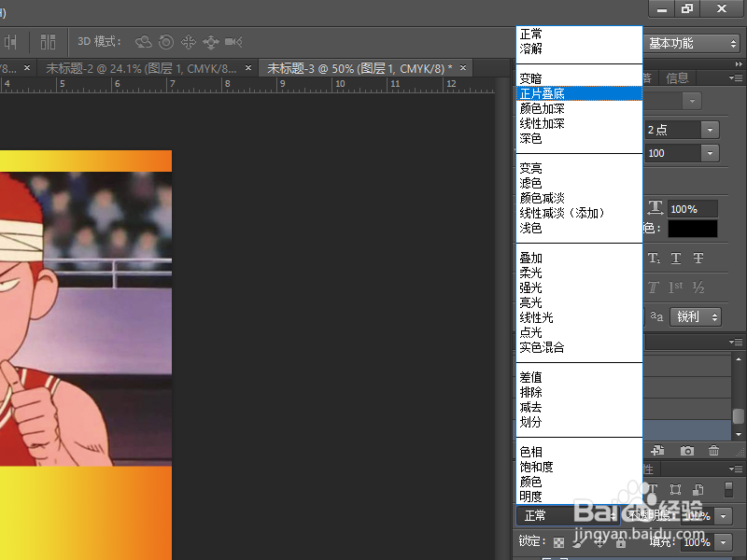Close the 未标题-3 document tab
This screenshot has height=560, width=747.
[463, 68]
